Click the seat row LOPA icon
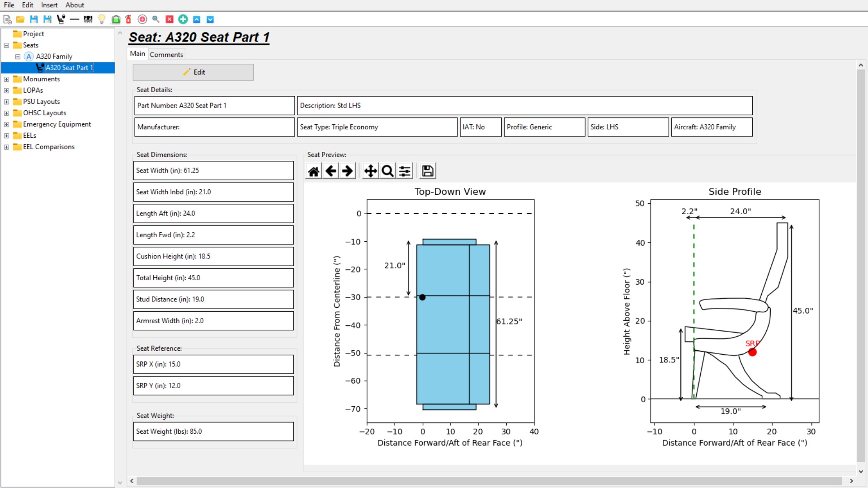This screenshot has height=488, width=868. click(88, 19)
